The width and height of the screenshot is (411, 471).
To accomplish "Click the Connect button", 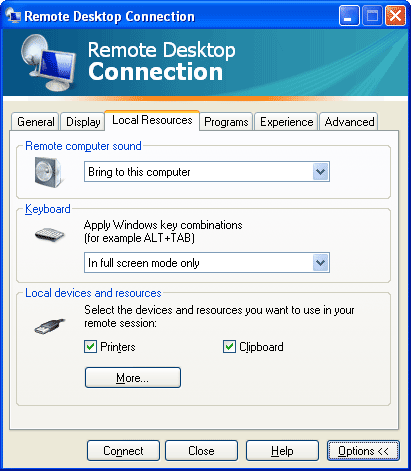I will pyautogui.click(x=123, y=451).
